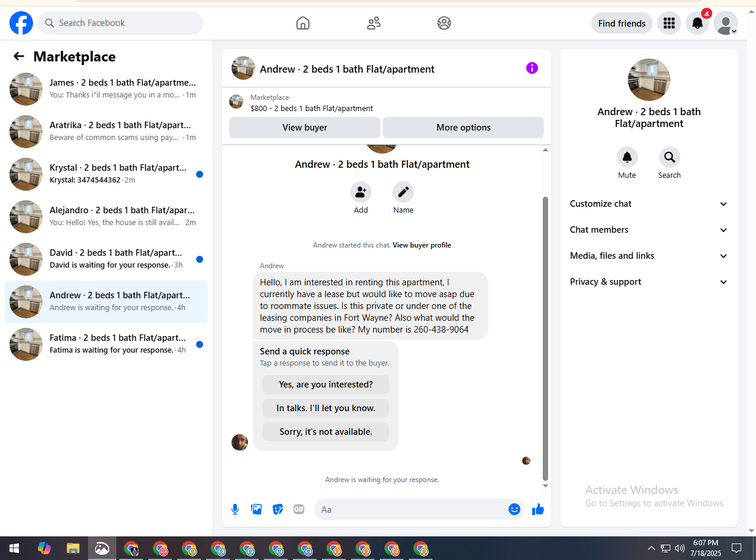
Task: Expand the Privacy & support section
Action: click(649, 282)
